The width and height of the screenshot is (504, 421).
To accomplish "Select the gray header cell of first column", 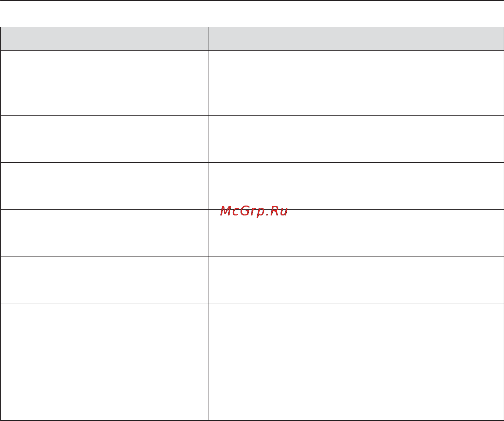I will point(104,39).
